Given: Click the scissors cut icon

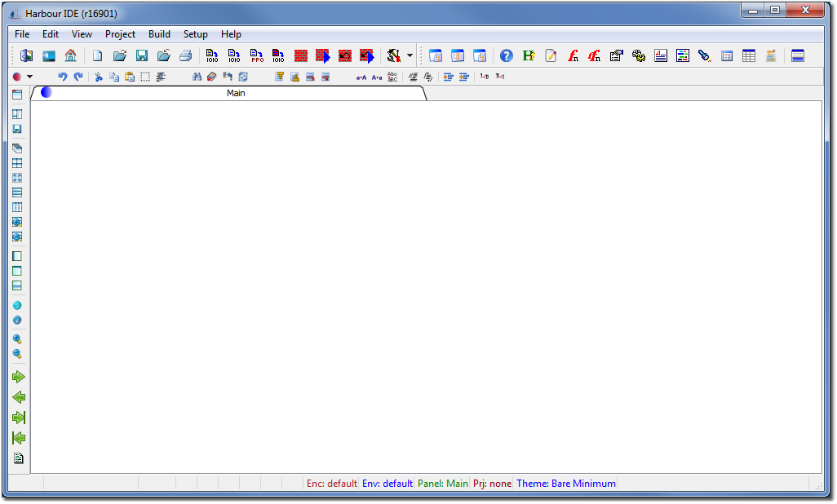Looking at the screenshot, I should [x=99, y=77].
